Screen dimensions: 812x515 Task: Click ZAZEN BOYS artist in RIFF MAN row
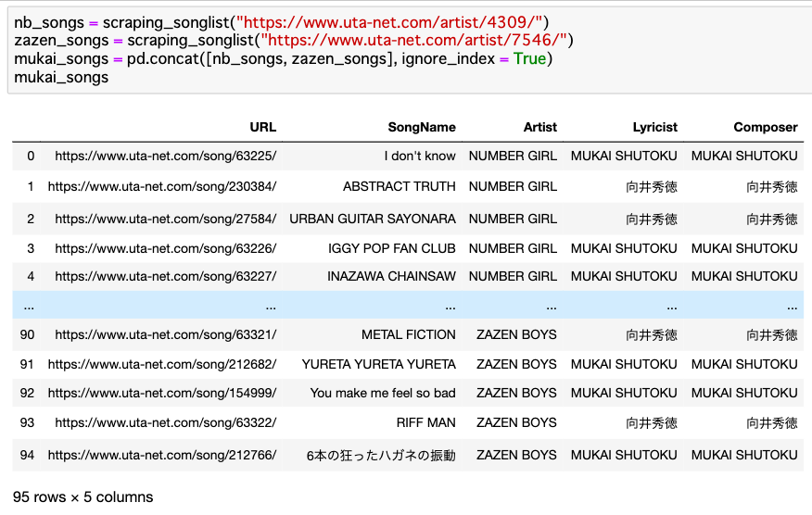point(516,423)
